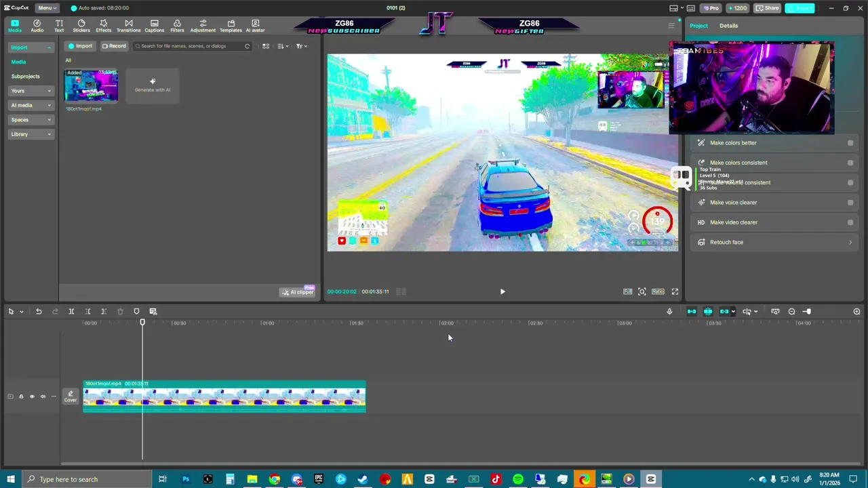Select the 180ot1mqof.mp4 media thumbnail
This screenshot has height=488, width=868.
(x=91, y=85)
